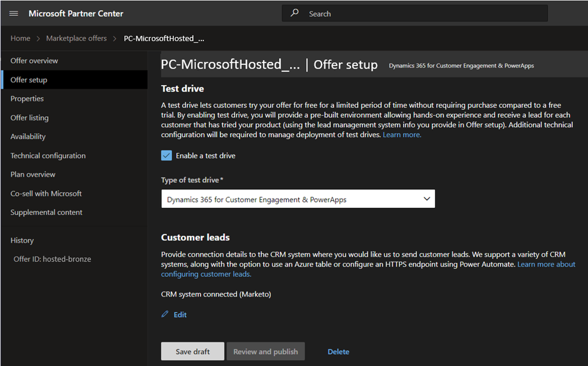Open Co-sell with Microsoft
588x366 pixels.
[x=46, y=194]
